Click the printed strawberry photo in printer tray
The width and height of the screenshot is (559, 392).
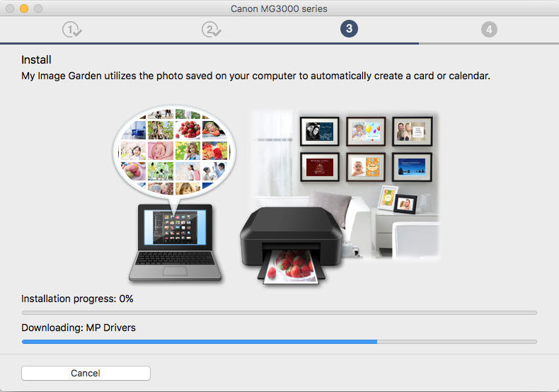(294, 269)
